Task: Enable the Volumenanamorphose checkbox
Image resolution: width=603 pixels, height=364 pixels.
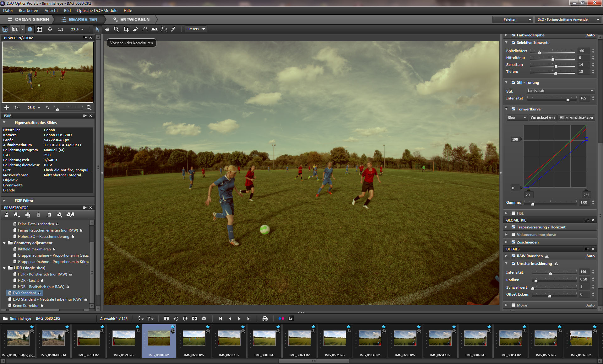Action: (513, 234)
